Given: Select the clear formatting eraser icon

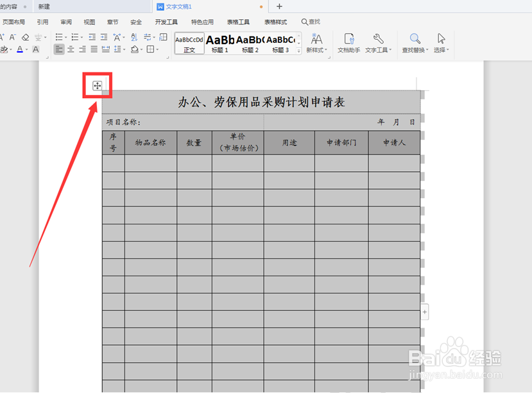Looking at the screenshot, I should coord(26,37).
